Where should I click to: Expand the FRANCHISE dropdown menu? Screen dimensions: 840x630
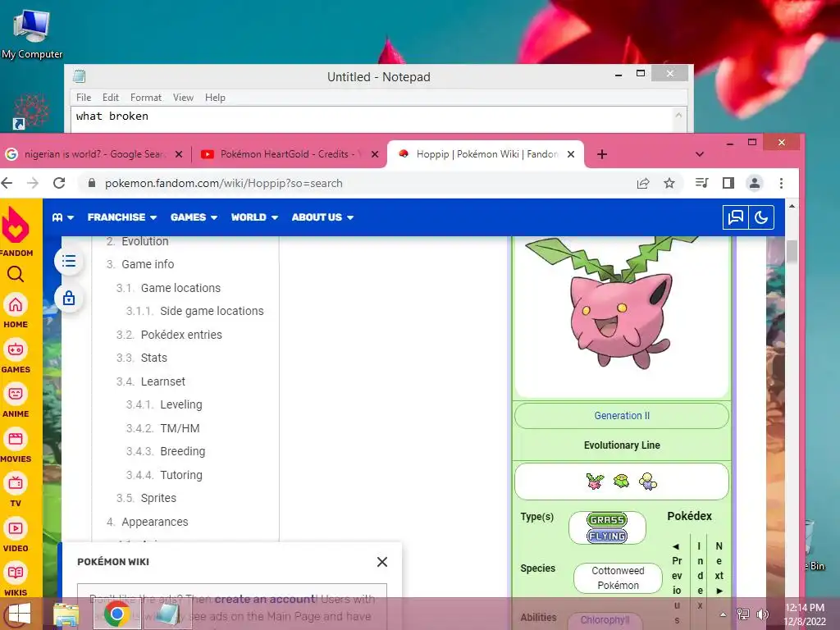coord(122,217)
